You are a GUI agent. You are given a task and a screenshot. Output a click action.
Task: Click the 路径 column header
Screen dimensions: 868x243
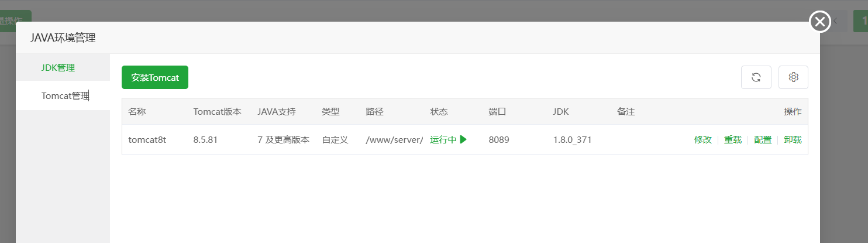tap(374, 111)
